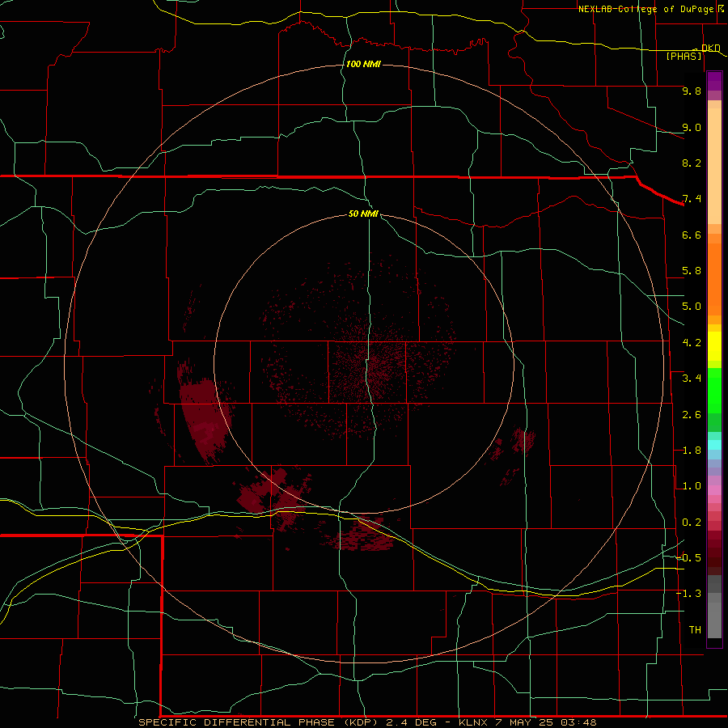The height and width of the screenshot is (728, 728).
Task: Click the 7.4 value on color scale
Action: [x=692, y=199]
